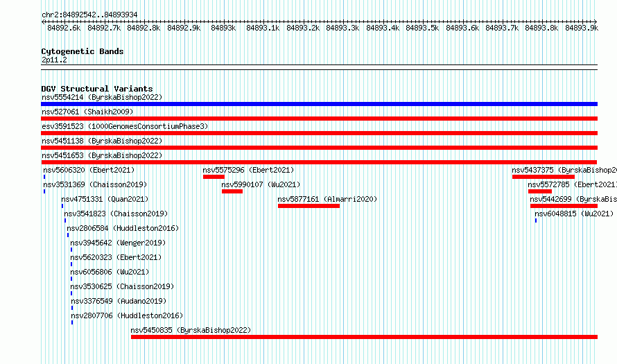Screen dimensions: 617x364
Task: Open nsv3541823 (Chaisson2019) variant label
Action: coord(116,214)
